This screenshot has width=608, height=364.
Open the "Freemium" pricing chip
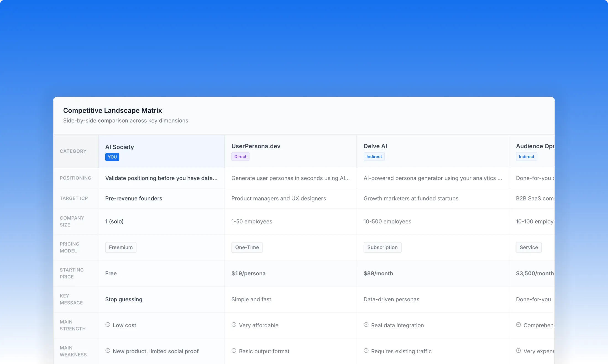click(x=120, y=247)
